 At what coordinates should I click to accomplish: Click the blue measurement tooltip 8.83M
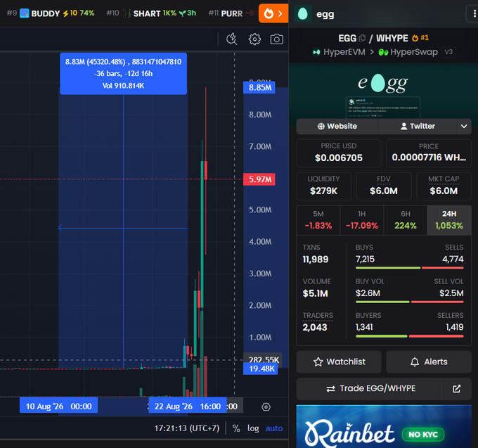123,74
